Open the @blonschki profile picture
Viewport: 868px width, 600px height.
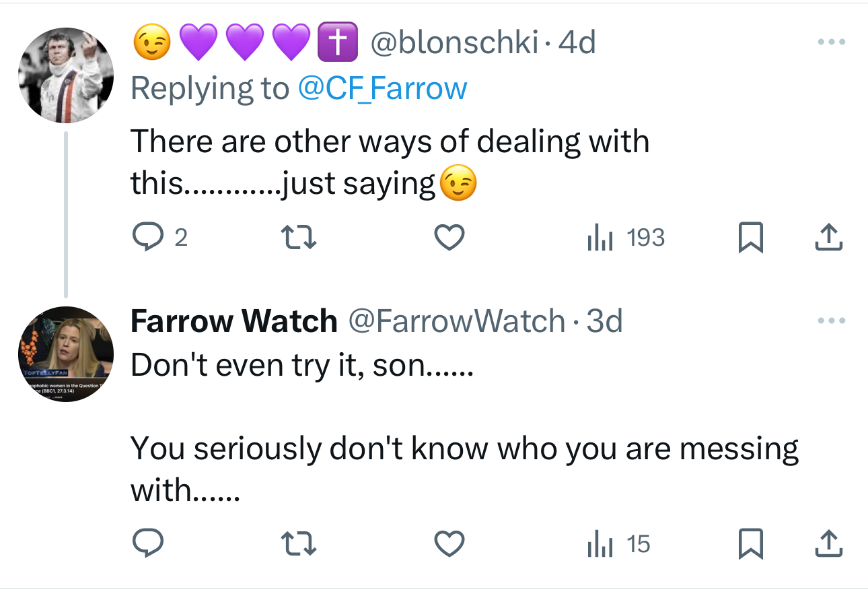coord(65,76)
